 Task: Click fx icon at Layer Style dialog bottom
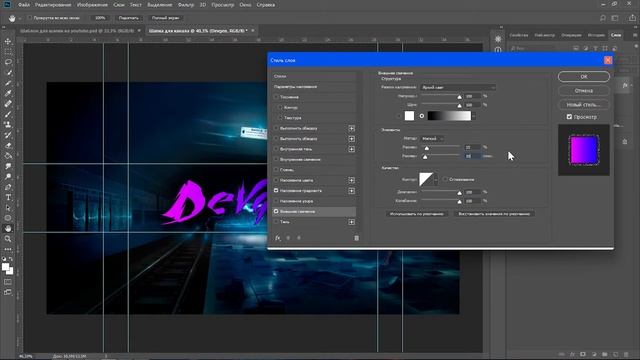[278, 238]
